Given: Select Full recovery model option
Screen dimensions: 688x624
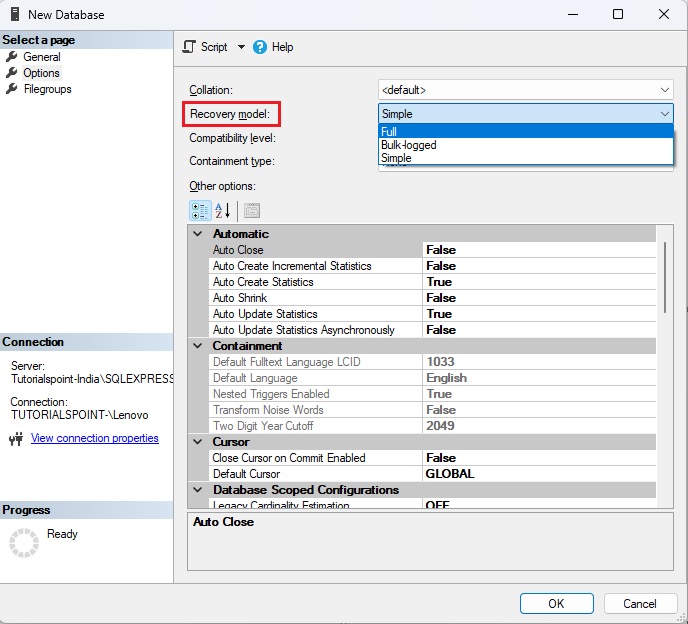Looking at the screenshot, I should (525, 131).
